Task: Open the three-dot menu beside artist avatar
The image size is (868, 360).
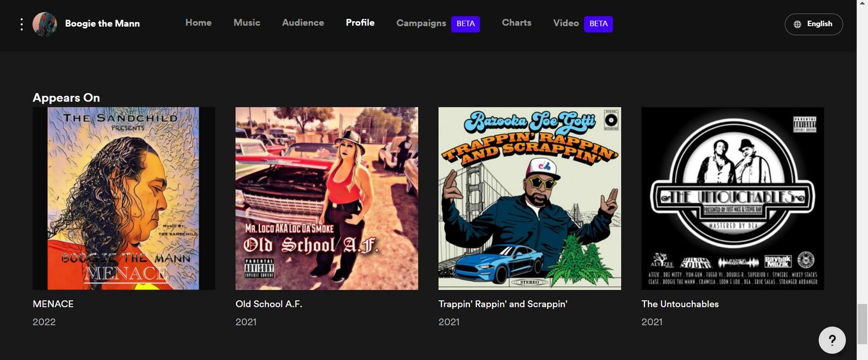Action: point(21,24)
